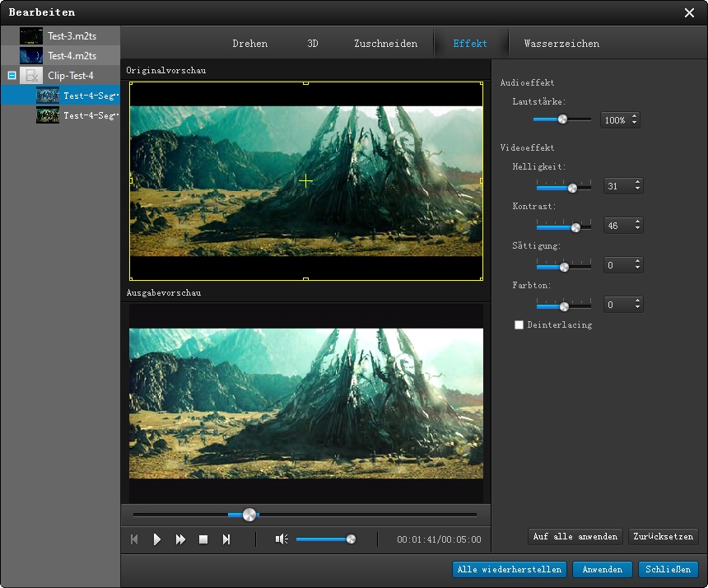Increase Farbton value with up arrow
708x588 pixels.
pos(637,301)
